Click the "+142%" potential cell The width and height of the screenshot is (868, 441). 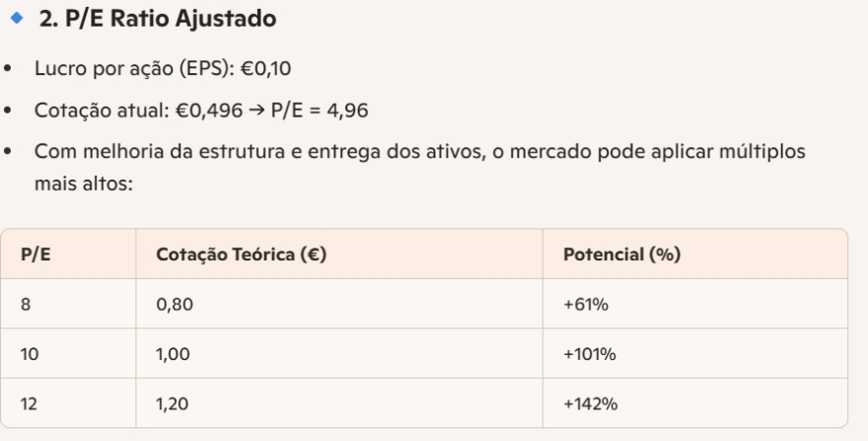click(590, 404)
